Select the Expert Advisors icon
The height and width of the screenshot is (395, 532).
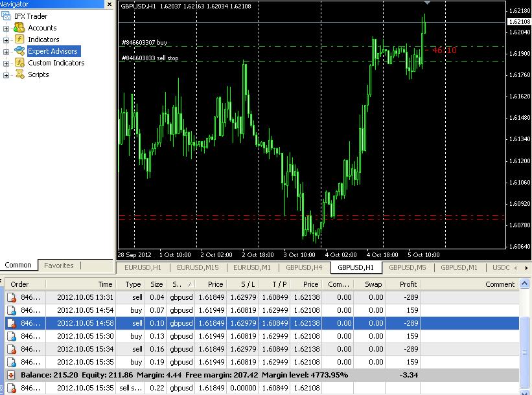click(x=19, y=51)
